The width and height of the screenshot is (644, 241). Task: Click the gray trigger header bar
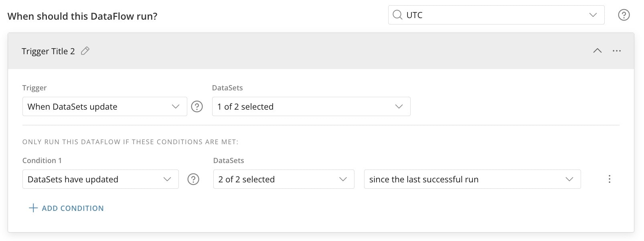tap(321, 51)
